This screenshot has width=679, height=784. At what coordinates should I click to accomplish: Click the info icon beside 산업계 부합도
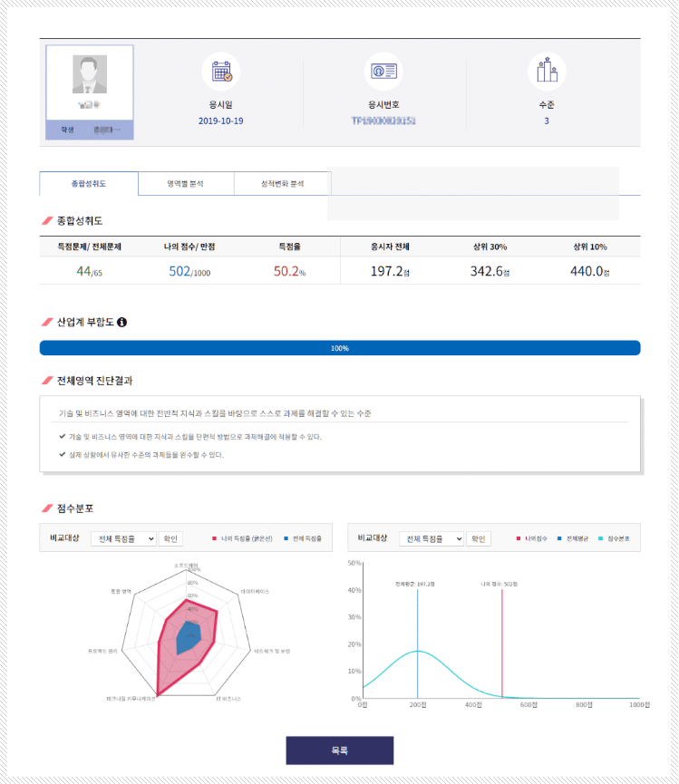point(121,322)
